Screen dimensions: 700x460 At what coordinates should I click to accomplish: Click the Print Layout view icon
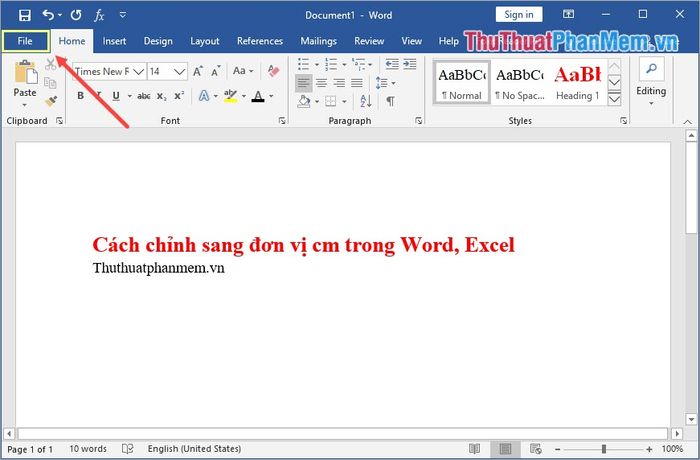505,449
